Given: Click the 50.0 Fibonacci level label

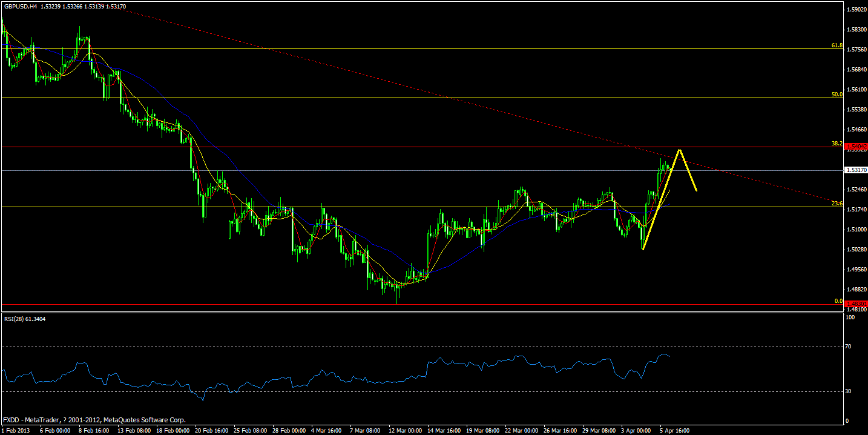Looking at the screenshot, I should point(837,94).
